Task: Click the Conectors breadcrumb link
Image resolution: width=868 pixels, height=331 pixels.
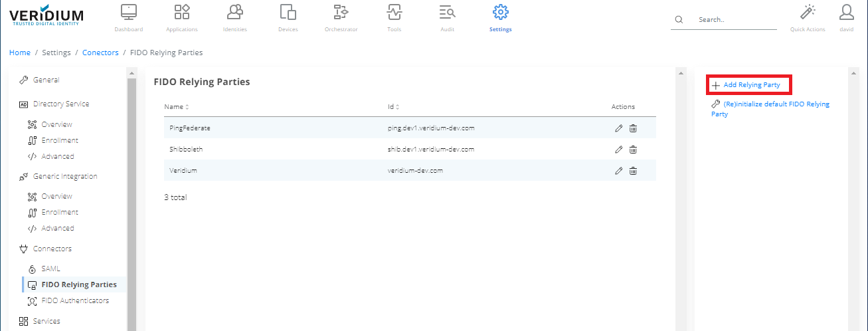Action: coord(100,53)
